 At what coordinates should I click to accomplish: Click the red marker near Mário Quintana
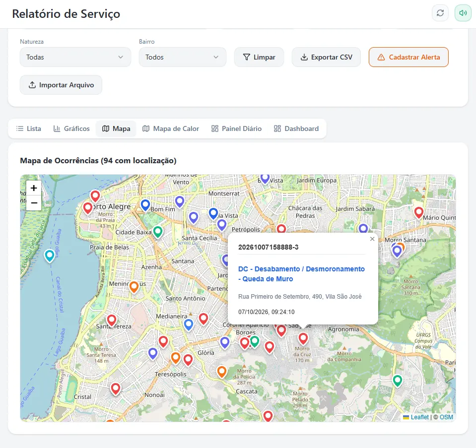[419, 213]
